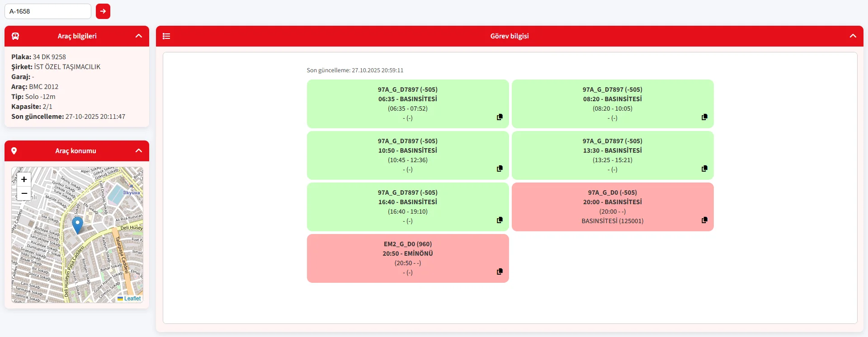
Task: Select the red EM2_G_D0 (960) task card
Action: 407,258
